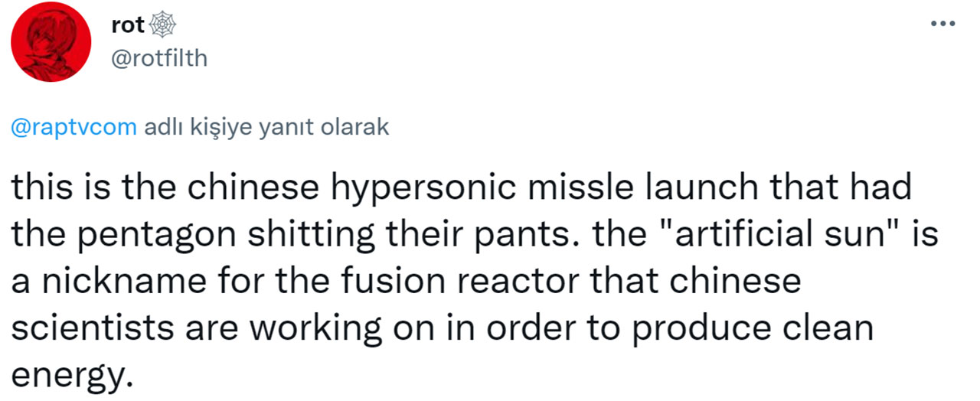
Task: Open the display name "rot" profile
Action: coord(128,26)
